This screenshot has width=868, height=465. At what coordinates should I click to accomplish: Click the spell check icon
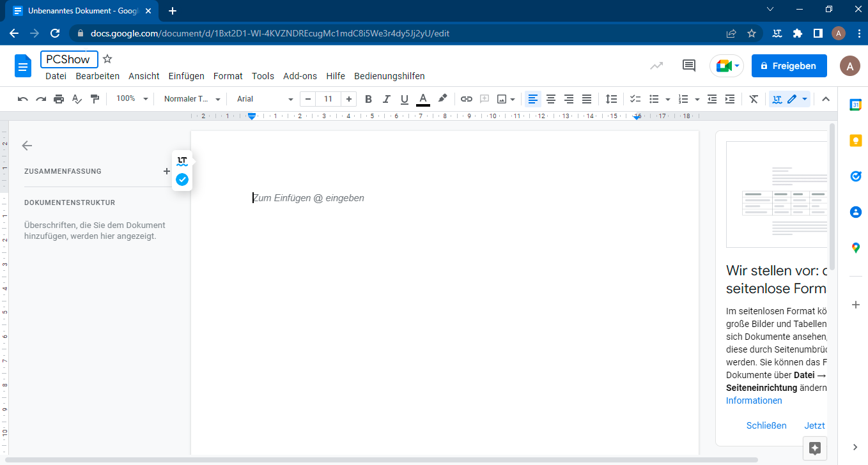tap(77, 99)
